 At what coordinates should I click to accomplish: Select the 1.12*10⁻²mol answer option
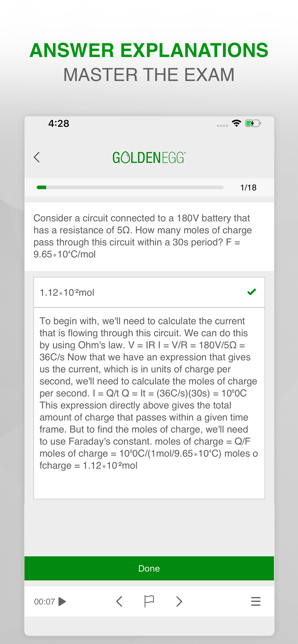pos(149,292)
